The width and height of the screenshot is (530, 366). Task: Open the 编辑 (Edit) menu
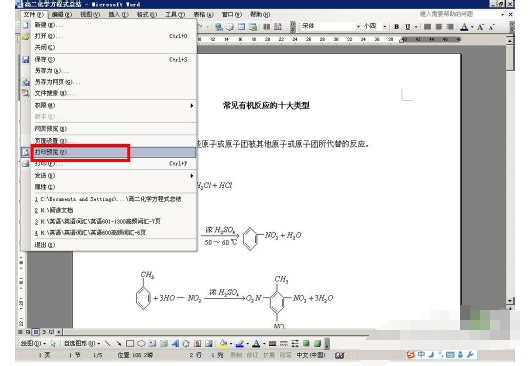tap(62, 15)
